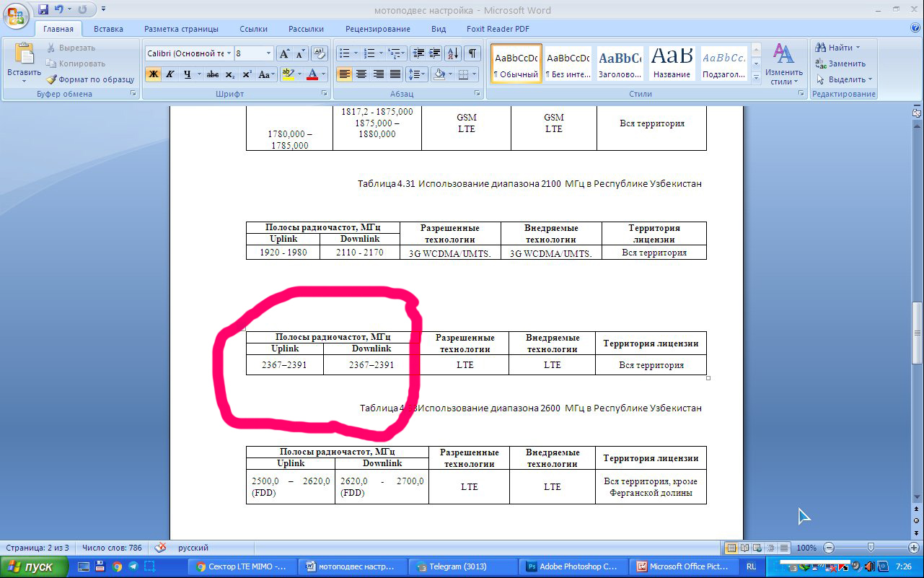Open the Рецензирование ribbon tab
This screenshot has height=578, width=924.
point(377,29)
